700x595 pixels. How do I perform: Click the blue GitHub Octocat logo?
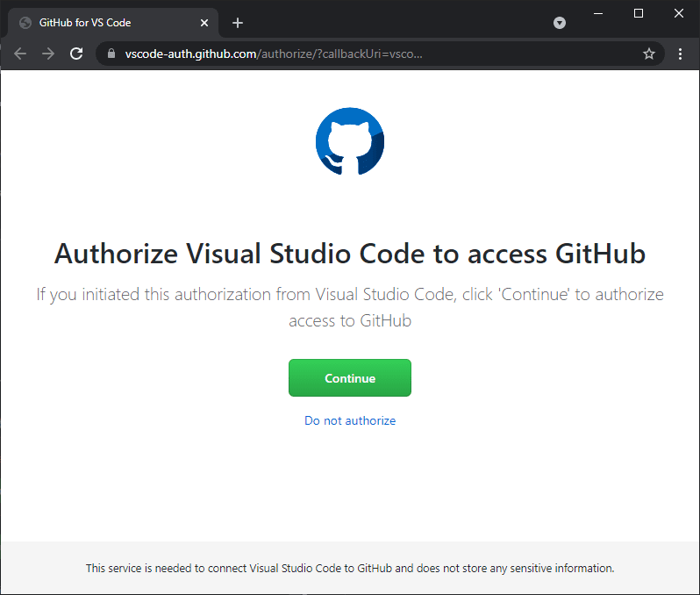click(x=349, y=141)
